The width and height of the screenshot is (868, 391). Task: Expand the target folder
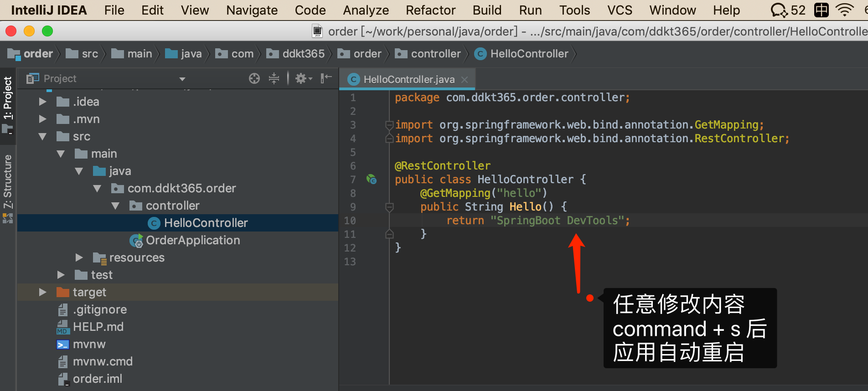tap(42, 292)
